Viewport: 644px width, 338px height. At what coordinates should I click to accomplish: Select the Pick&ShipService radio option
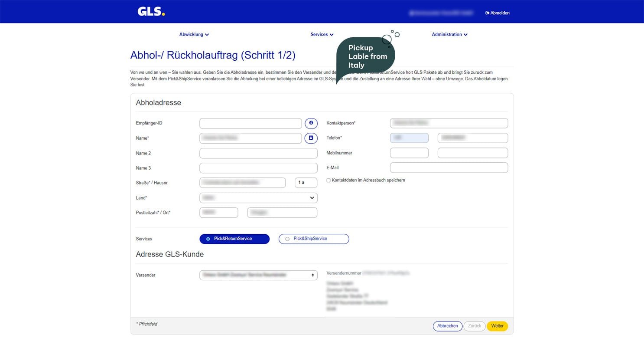pos(287,239)
